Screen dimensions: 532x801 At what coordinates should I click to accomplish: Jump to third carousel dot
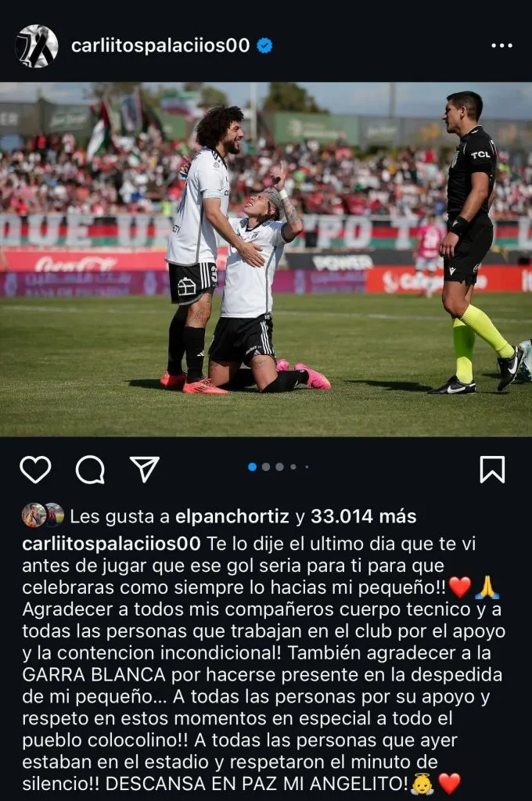279,467
